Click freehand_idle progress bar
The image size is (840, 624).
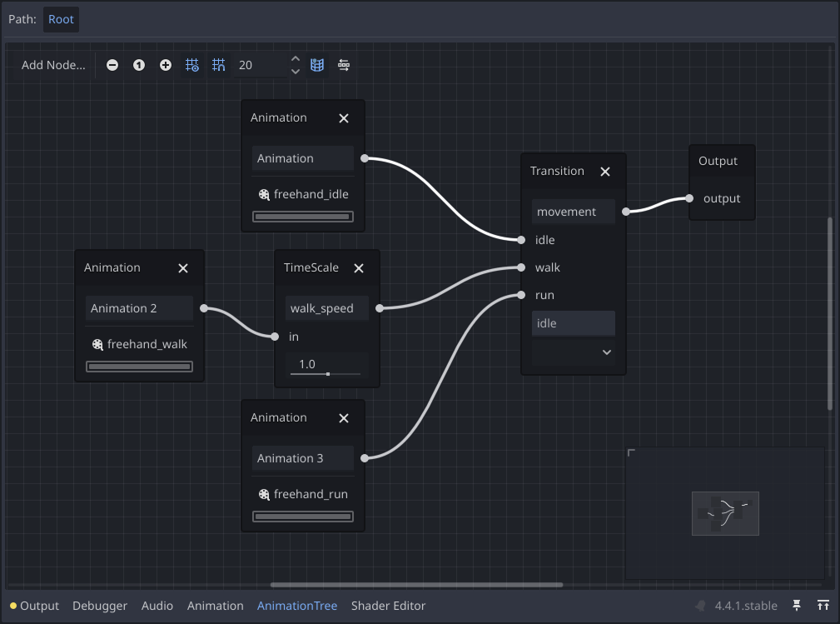[303, 217]
